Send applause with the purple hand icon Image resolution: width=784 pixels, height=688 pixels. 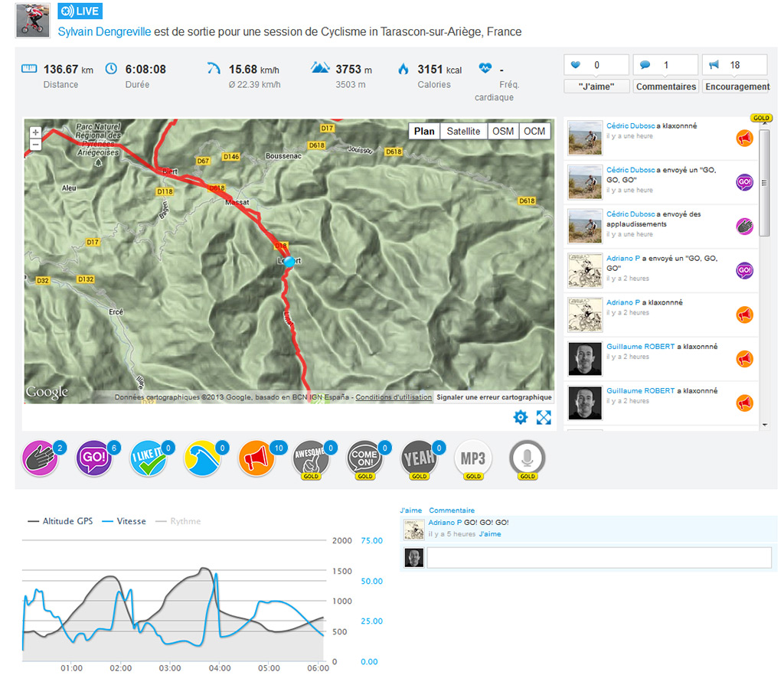click(x=41, y=459)
